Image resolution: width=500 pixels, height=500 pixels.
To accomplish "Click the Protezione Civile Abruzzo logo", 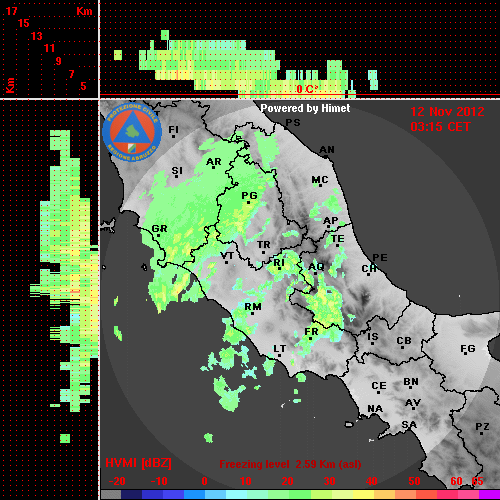I will [x=132, y=132].
